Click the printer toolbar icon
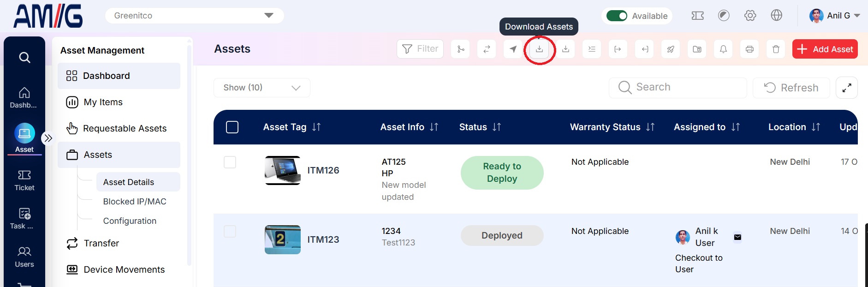This screenshot has width=868, height=287. tap(749, 49)
